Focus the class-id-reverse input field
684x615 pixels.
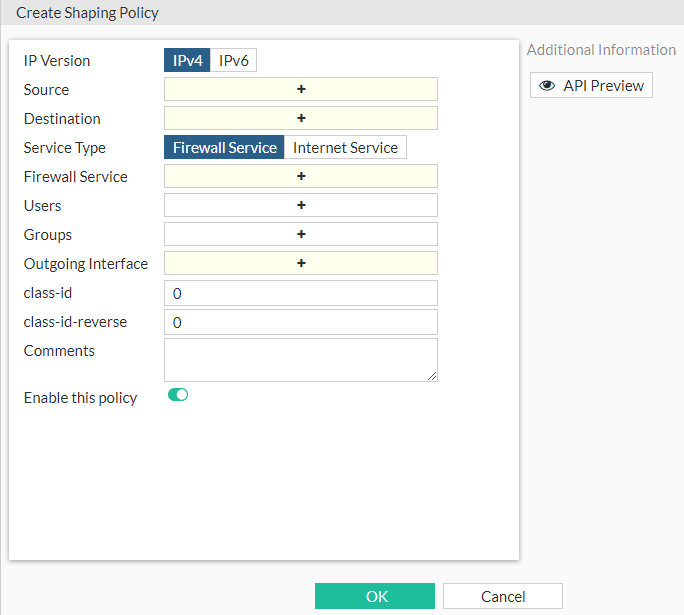pyautogui.click(x=301, y=322)
